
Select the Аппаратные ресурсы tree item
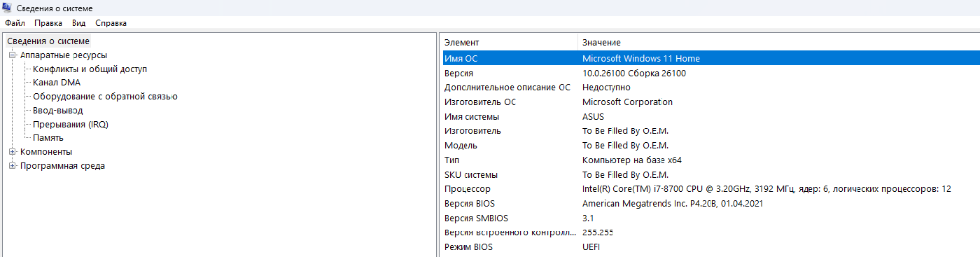click(64, 55)
